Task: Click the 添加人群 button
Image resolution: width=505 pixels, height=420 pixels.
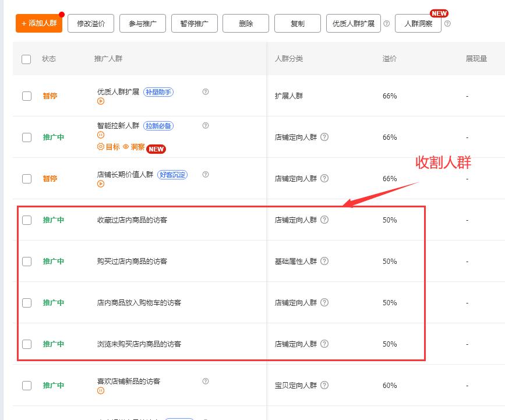Action: pyautogui.click(x=38, y=23)
